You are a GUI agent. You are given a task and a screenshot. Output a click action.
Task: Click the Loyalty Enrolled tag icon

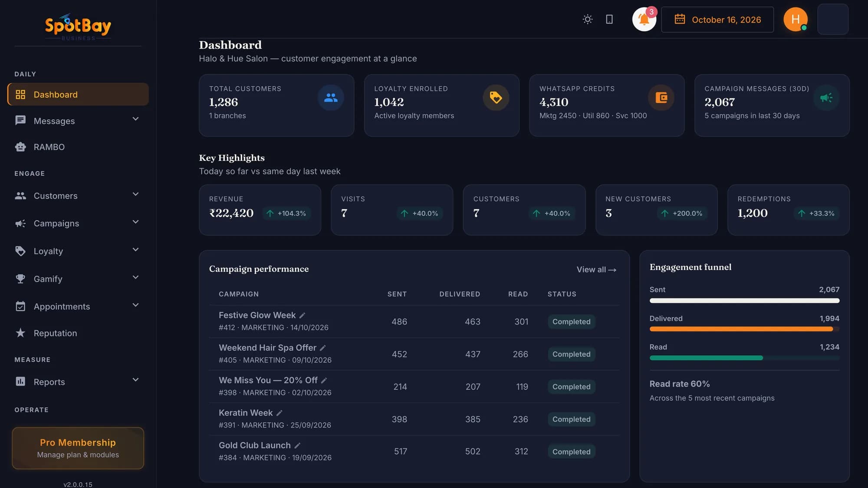(496, 98)
